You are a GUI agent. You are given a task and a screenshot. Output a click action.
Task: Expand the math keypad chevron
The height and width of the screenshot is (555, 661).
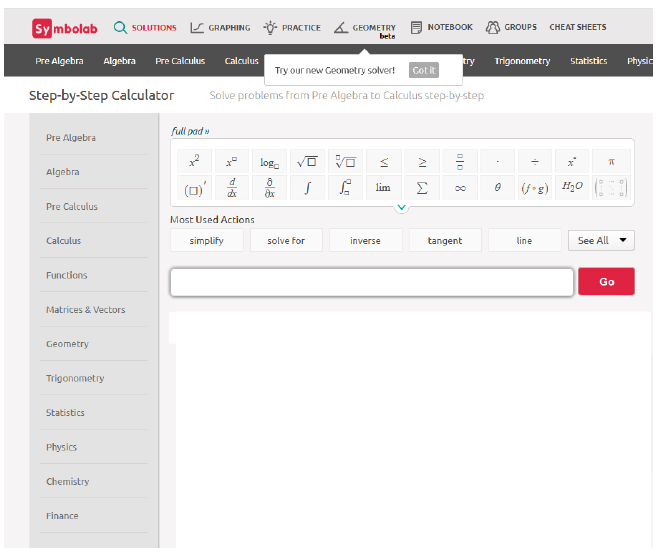(x=402, y=207)
